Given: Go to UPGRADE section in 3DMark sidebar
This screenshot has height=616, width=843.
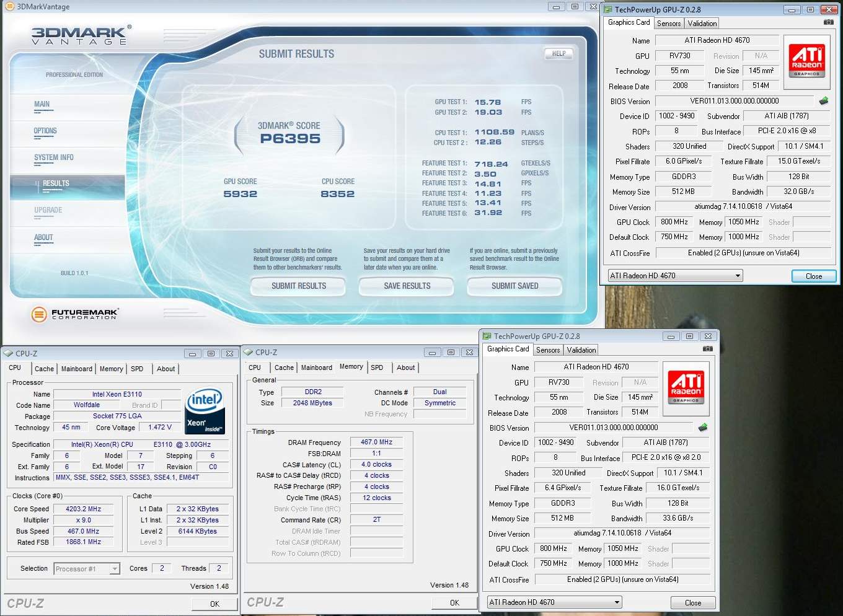Looking at the screenshot, I should 48,210.
